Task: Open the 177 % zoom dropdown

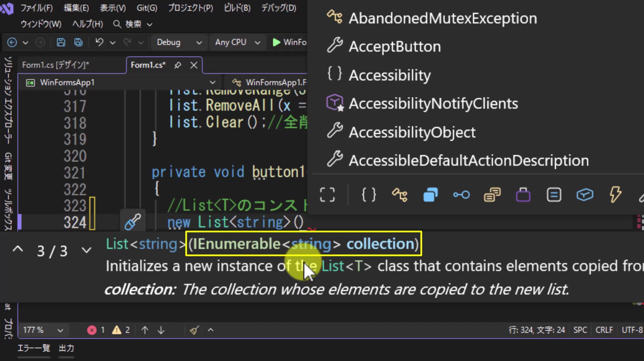Action: point(43,330)
